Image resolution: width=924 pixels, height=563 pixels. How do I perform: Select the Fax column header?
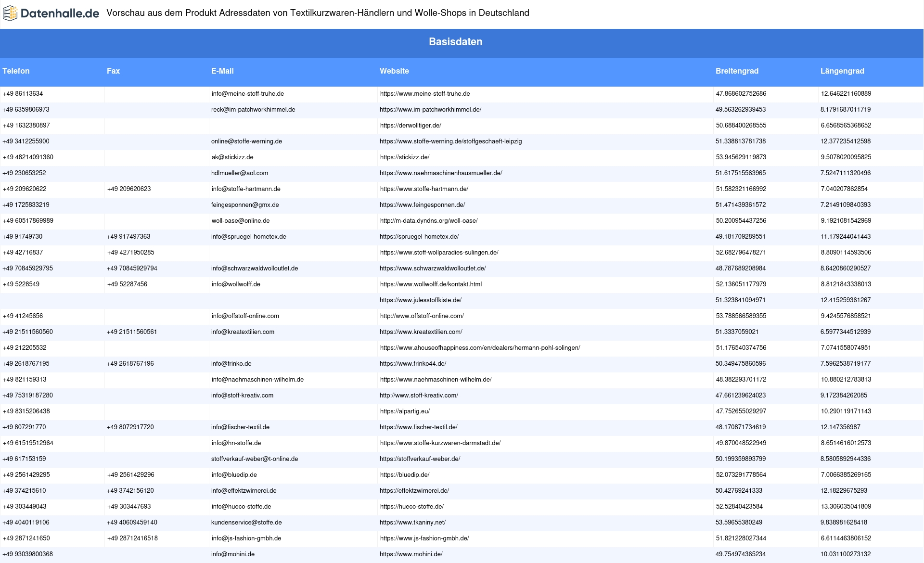[x=113, y=71]
